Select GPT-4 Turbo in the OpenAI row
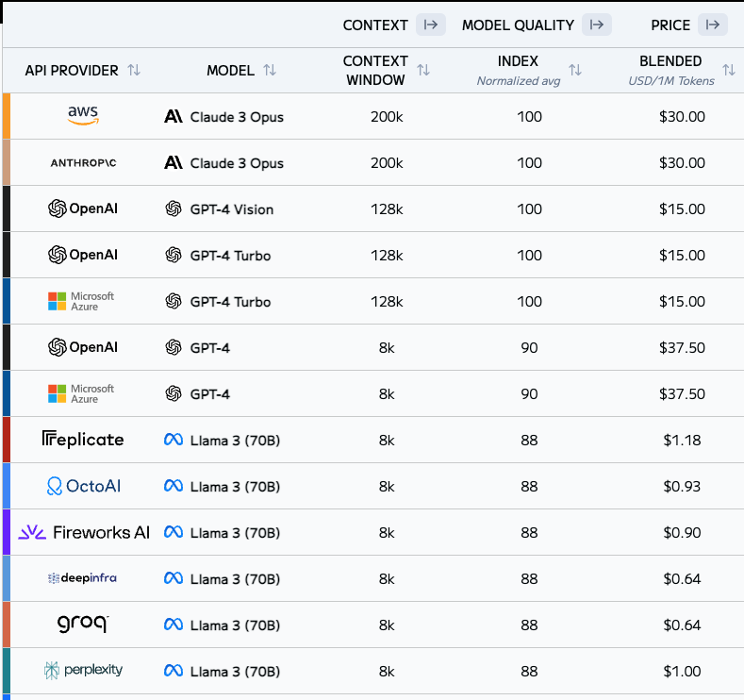The height and width of the screenshot is (700, 744). pyautogui.click(x=230, y=256)
